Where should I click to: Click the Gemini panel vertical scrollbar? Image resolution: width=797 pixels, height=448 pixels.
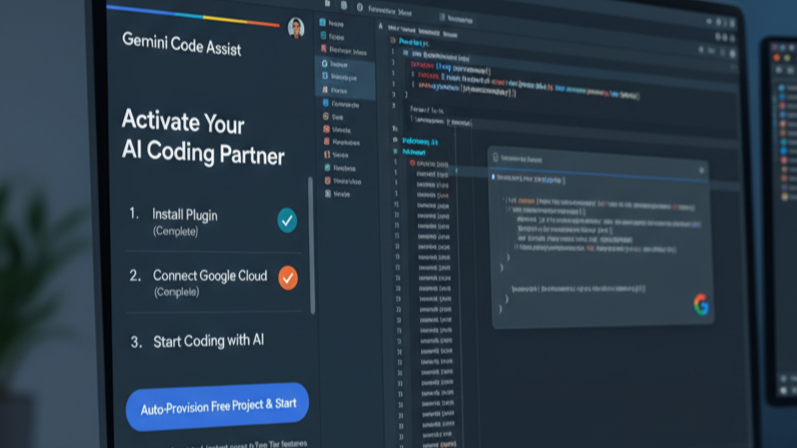(x=312, y=245)
